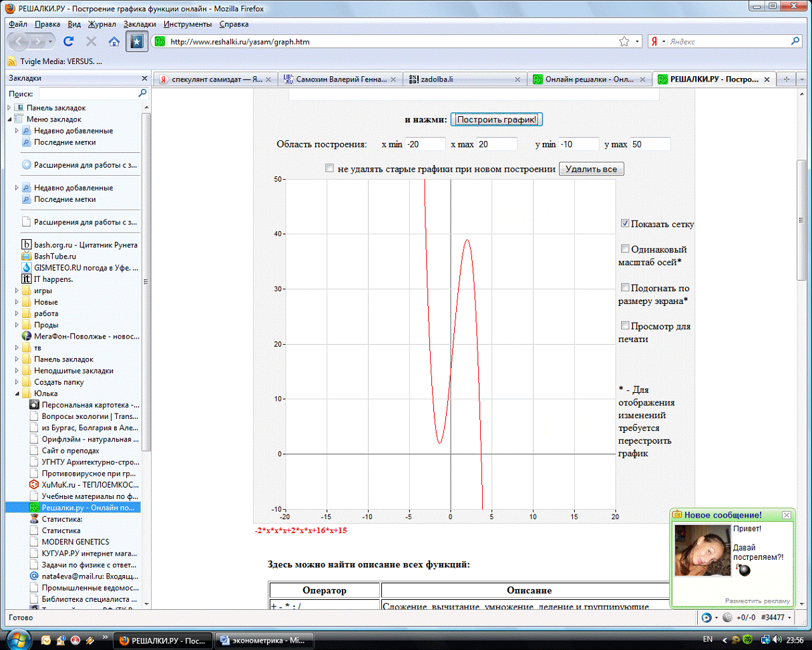Click the 'x max' input field
The width and height of the screenshot is (812, 650).
coord(496,144)
